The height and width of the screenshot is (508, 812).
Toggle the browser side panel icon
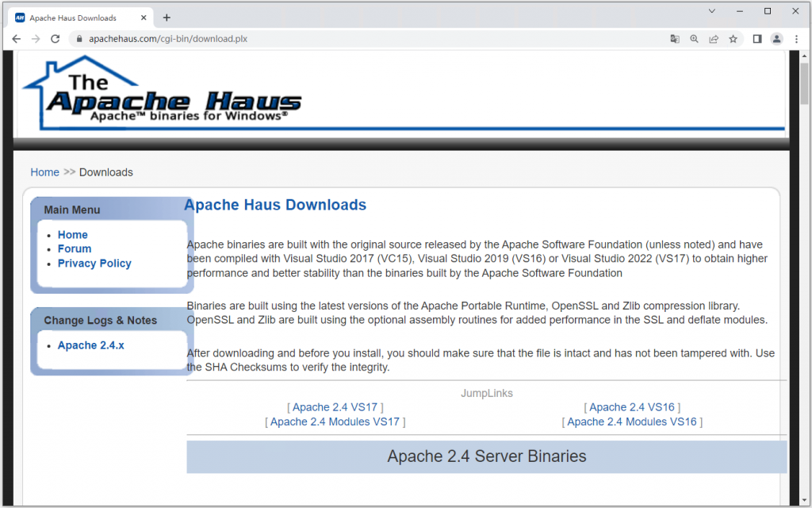[x=757, y=39]
